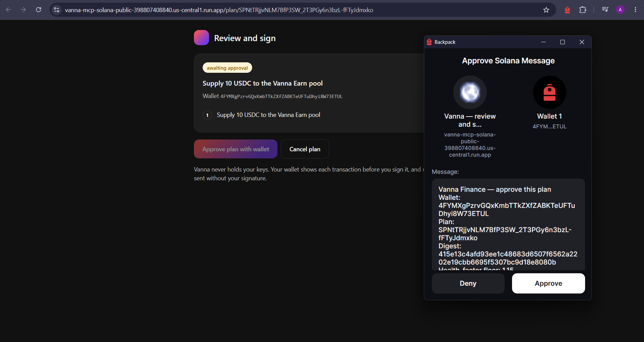Click Backpack window title icon
The width and height of the screenshot is (644, 342).
pyautogui.click(x=429, y=42)
